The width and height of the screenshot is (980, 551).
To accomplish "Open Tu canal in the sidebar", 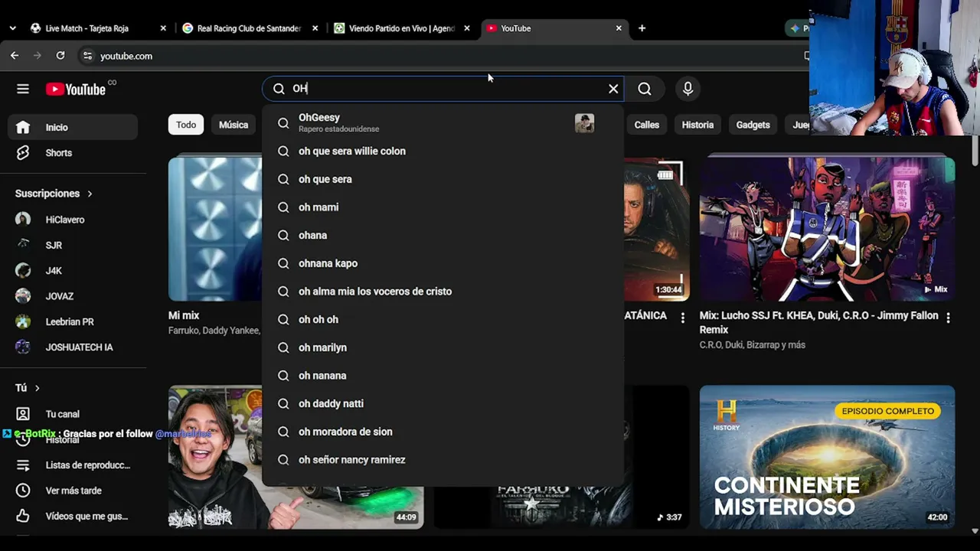I will point(73,414).
